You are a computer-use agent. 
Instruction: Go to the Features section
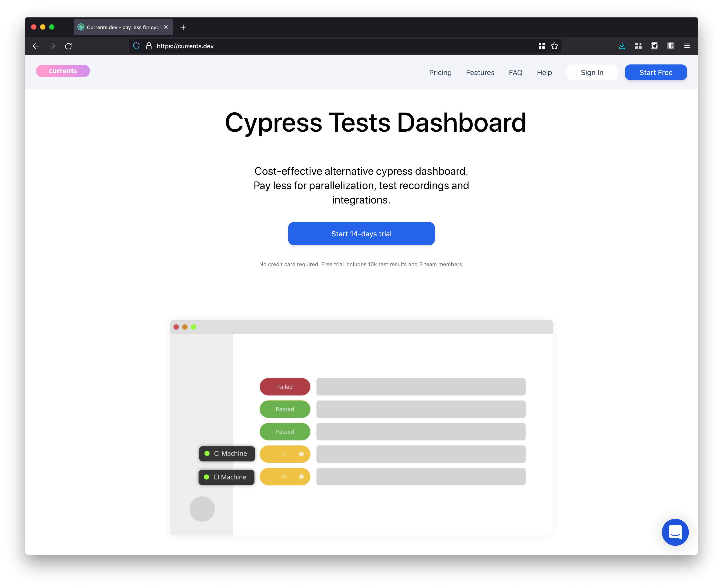point(480,73)
